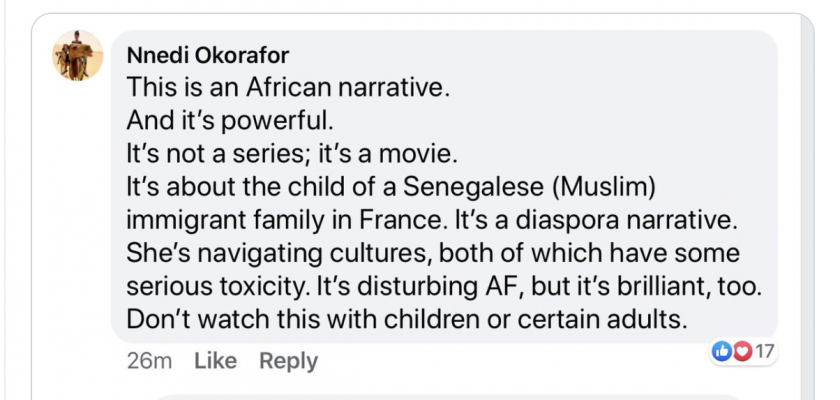Click Nnedi Okorafor's profile picture

pos(77,56)
